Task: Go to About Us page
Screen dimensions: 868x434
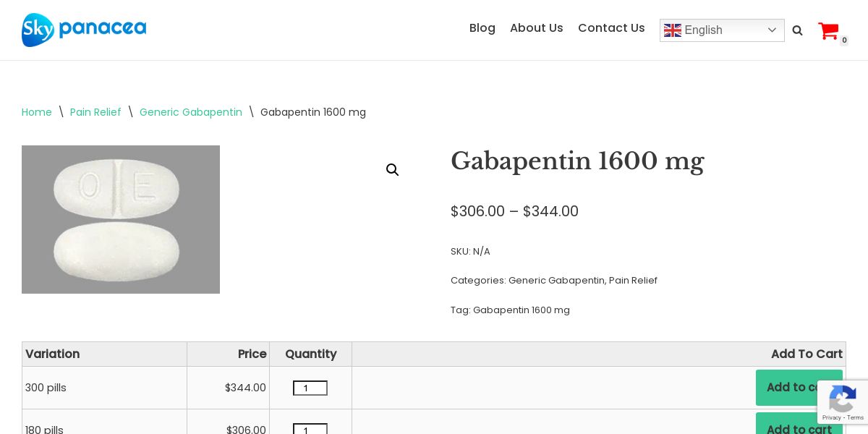Action: pyautogui.click(x=537, y=28)
